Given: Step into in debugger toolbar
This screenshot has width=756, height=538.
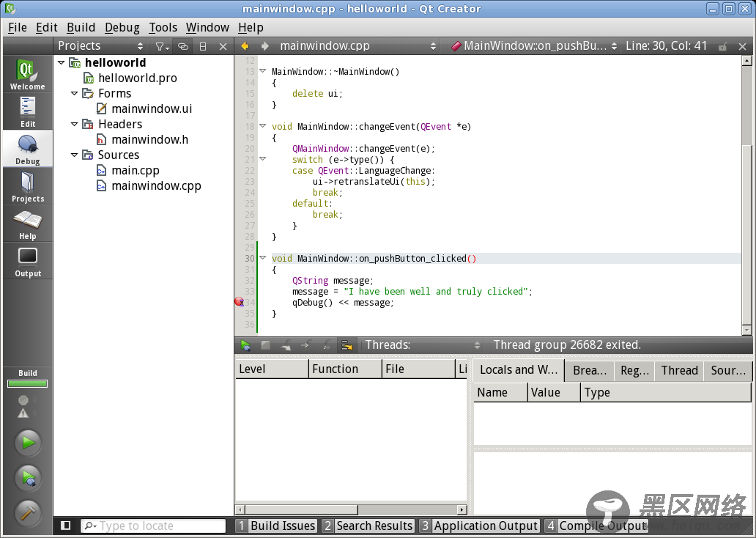Looking at the screenshot, I should (305, 345).
